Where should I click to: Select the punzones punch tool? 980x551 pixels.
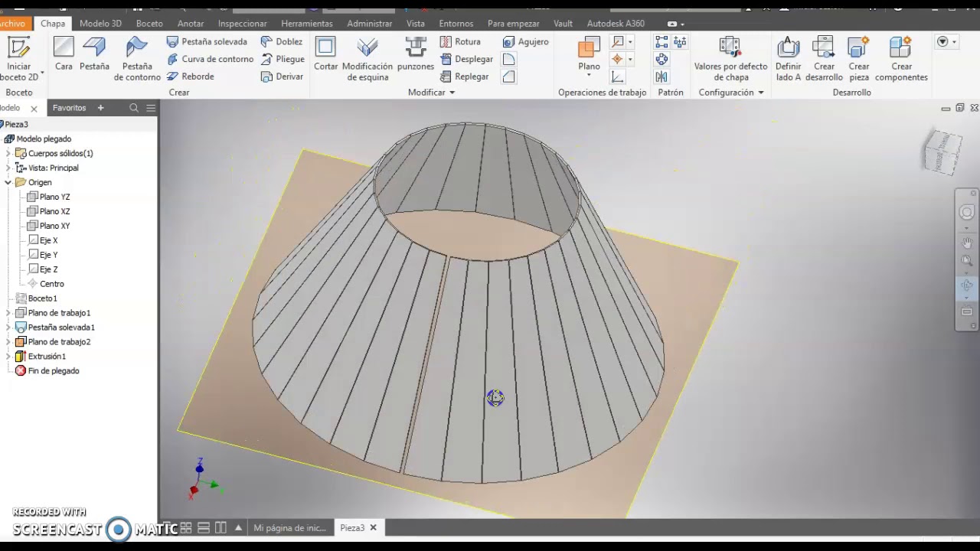click(416, 54)
